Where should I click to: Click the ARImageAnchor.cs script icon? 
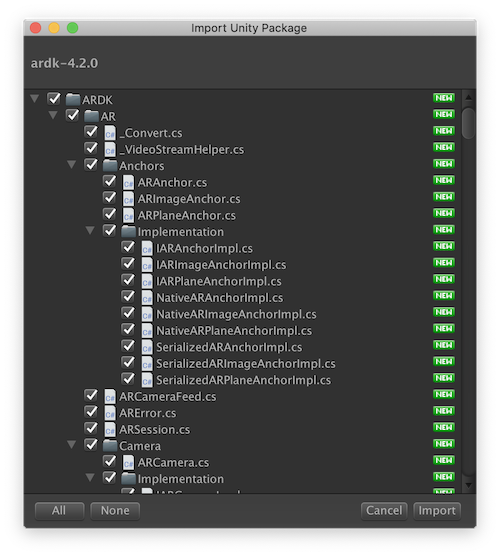pyautogui.click(x=128, y=199)
